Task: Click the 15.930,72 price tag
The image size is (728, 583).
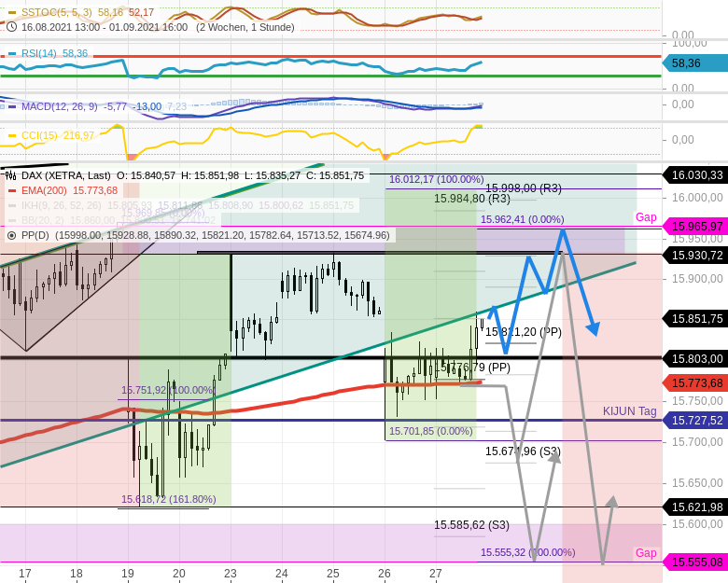Action: click(695, 256)
